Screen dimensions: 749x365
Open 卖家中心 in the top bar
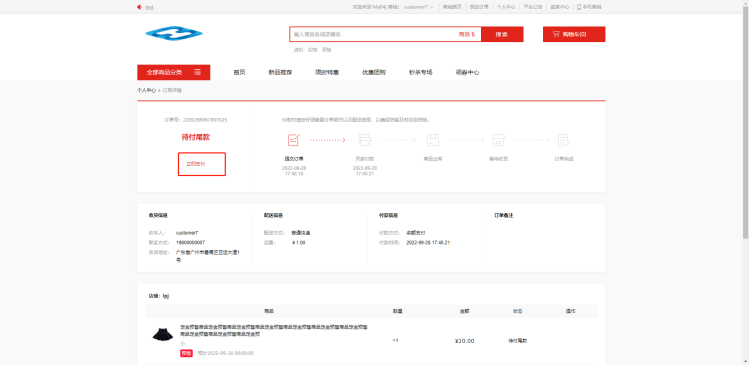[x=560, y=7]
